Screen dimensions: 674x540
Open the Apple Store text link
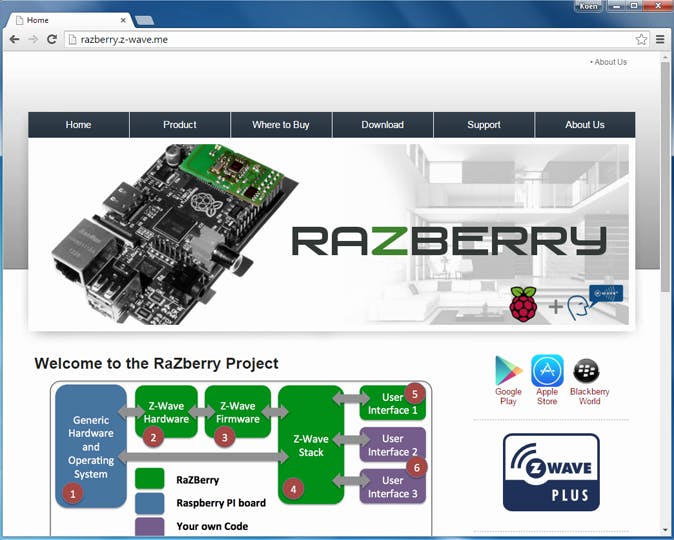(x=547, y=396)
